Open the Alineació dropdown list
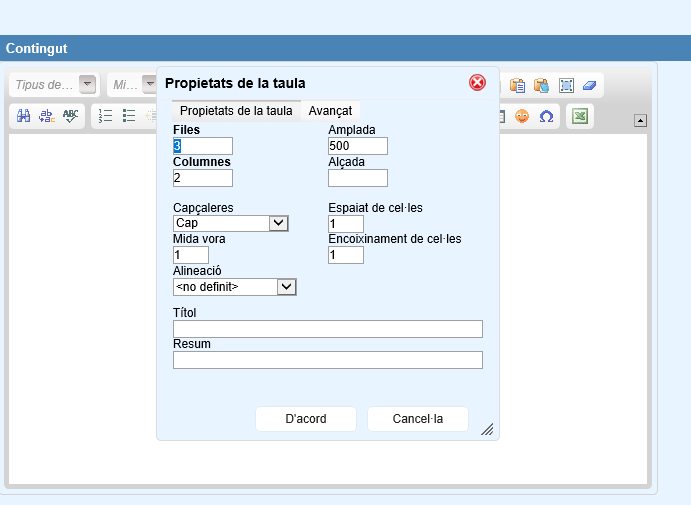Viewport: 691px width, 505px height. [x=286, y=287]
